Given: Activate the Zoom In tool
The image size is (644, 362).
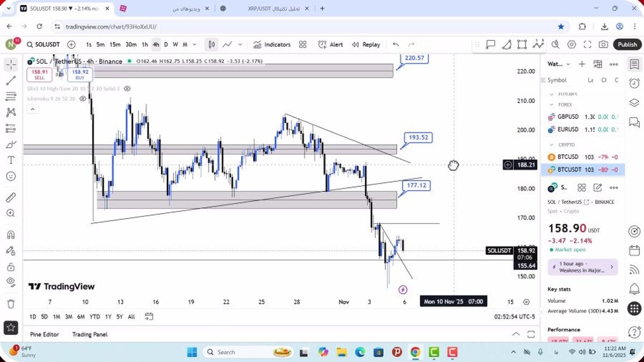Looking at the screenshot, I should pos(11,213).
